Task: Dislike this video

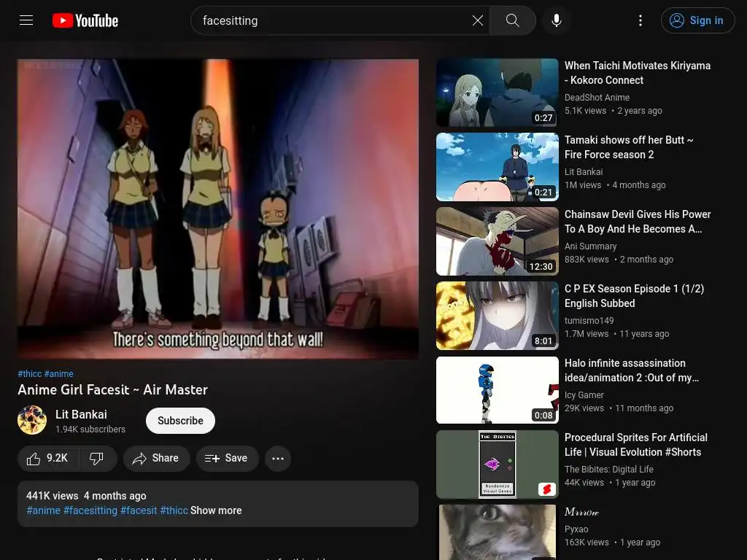Action: click(97, 458)
